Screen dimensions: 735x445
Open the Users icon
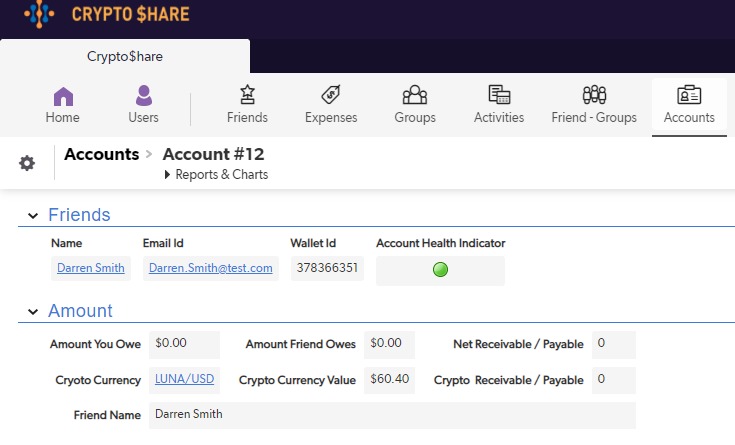[143, 96]
